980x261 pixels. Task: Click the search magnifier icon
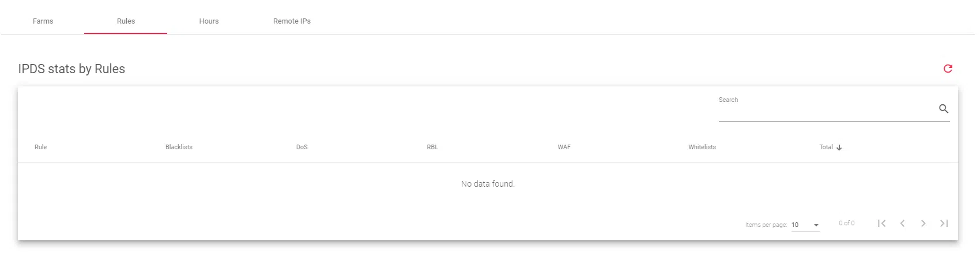(944, 109)
